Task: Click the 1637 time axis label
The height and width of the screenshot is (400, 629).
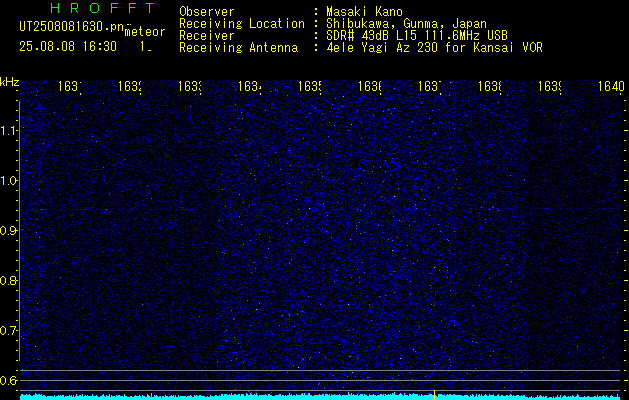Action: pos(430,86)
